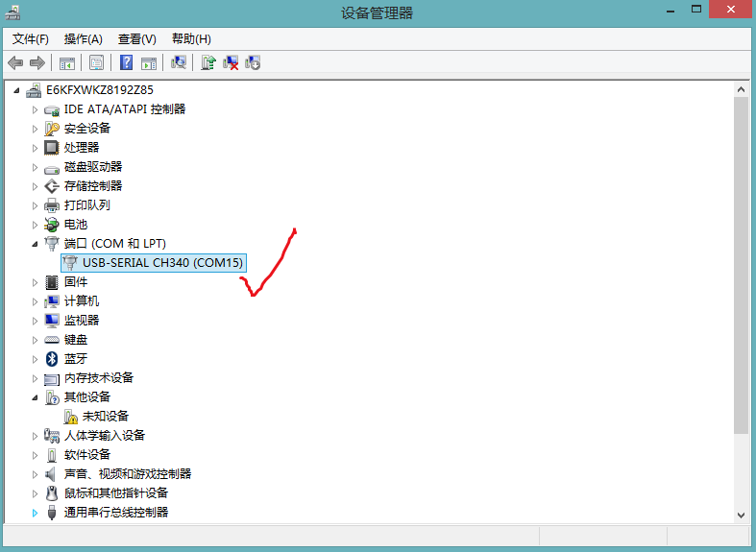
Task: Click the 打印队列 printer icon
Action: point(52,205)
